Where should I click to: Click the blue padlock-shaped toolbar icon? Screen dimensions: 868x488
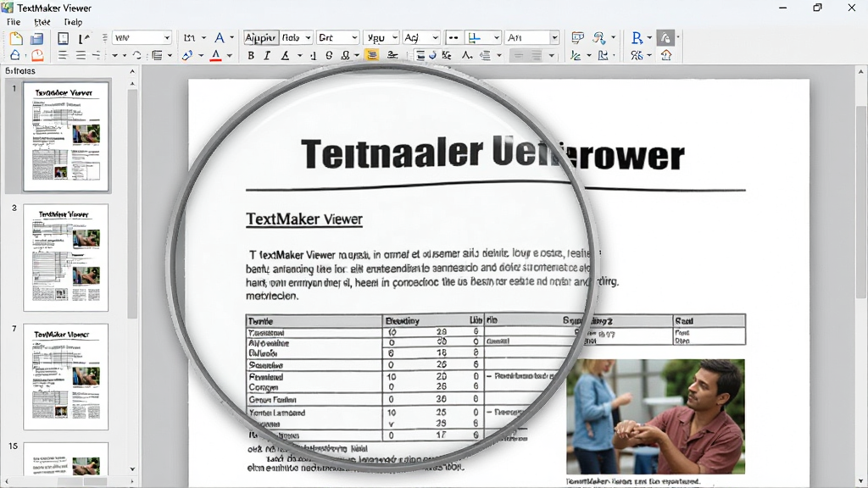pyautogui.click(x=15, y=55)
